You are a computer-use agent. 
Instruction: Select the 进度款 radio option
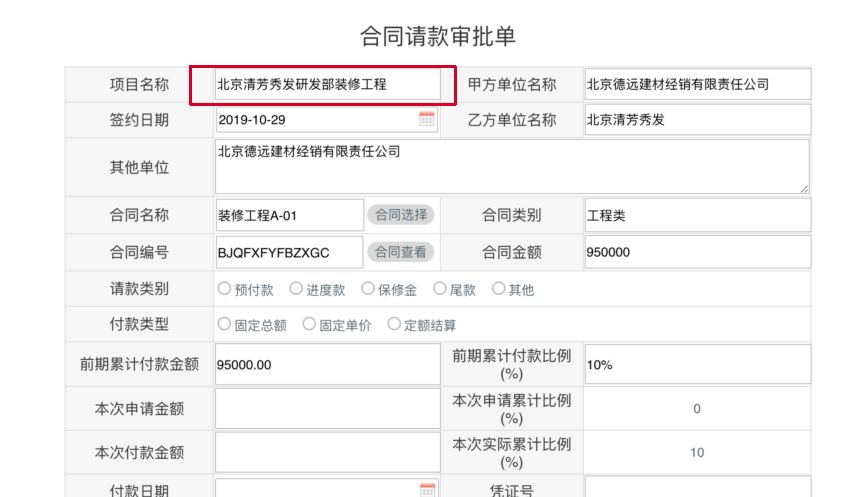[296, 289]
